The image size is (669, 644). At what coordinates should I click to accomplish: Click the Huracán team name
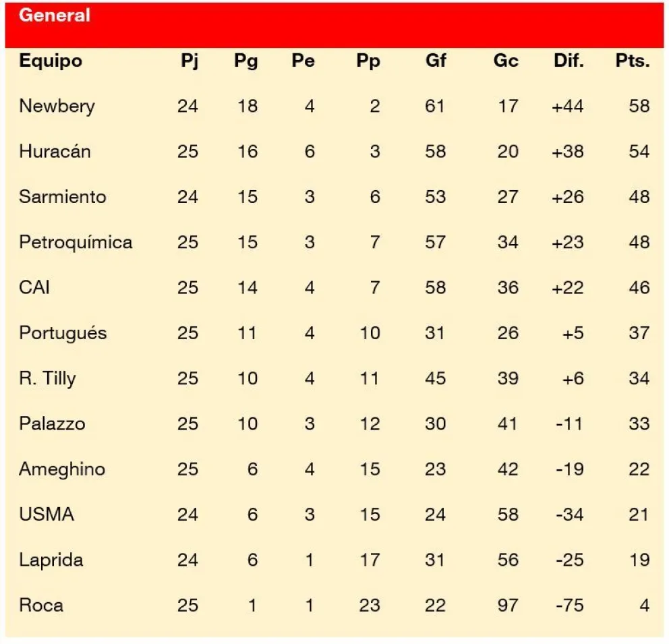(x=55, y=151)
